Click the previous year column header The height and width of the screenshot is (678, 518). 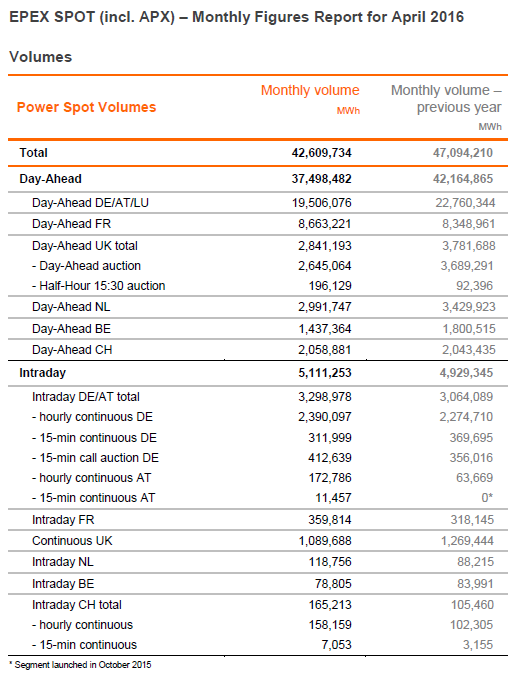pyautogui.click(x=446, y=99)
